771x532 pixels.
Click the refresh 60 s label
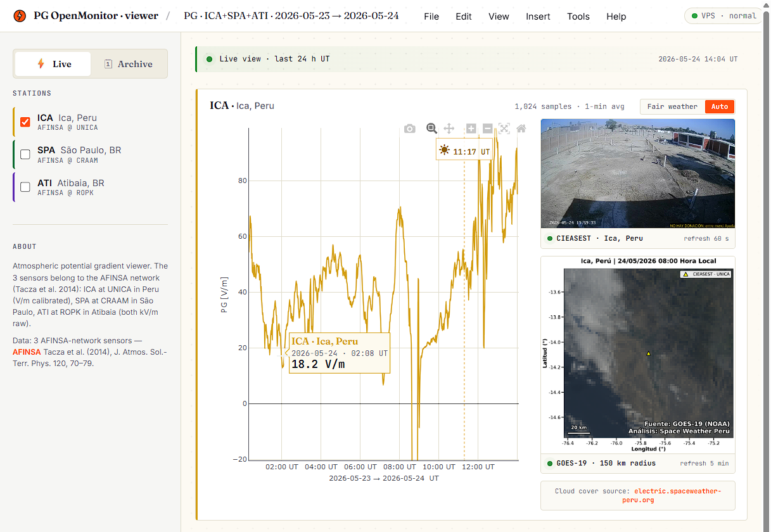tap(706, 239)
